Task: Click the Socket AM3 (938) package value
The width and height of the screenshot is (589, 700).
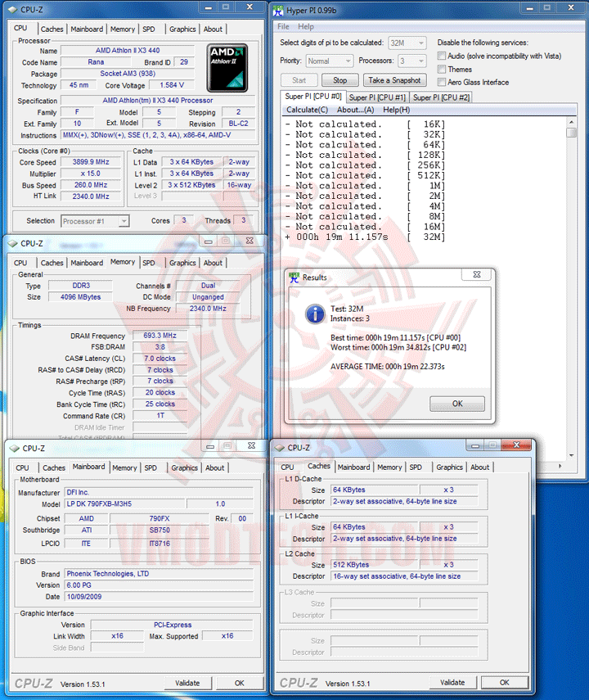Action: click(128, 74)
